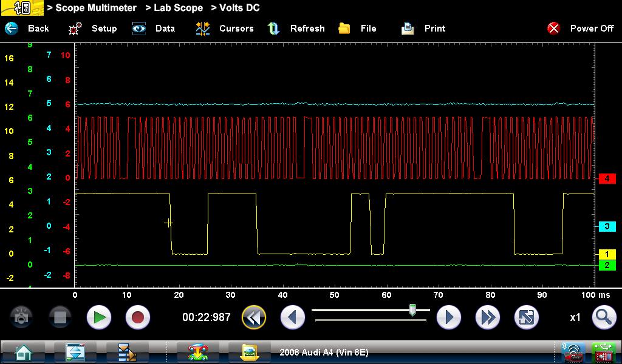Fast forward with the double-right arrow button
The image size is (622, 364).
pos(487,317)
